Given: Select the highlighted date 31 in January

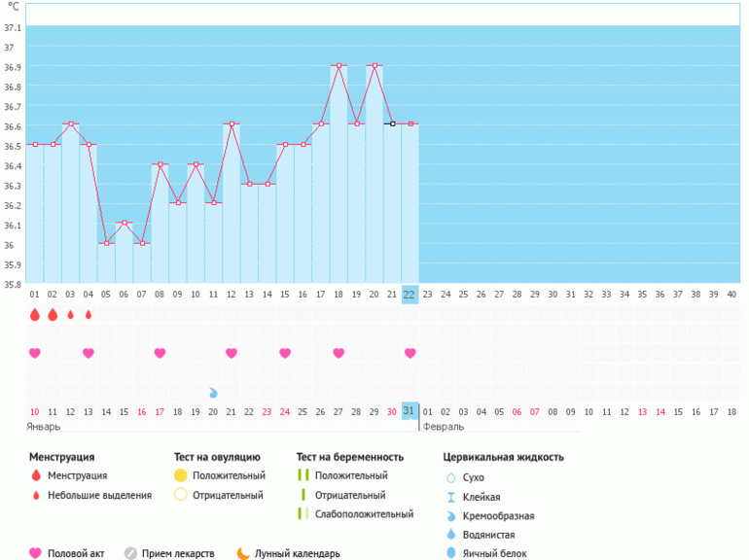Looking at the screenshot, I should click(410, 411).
